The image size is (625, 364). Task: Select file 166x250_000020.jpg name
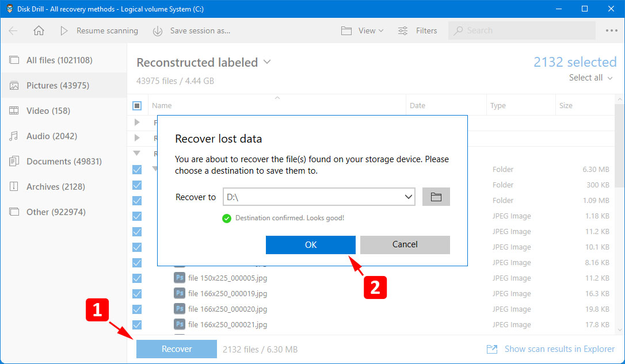[227, 309]
